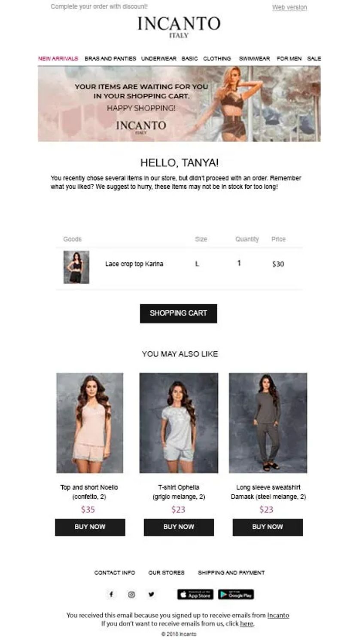Open the Sale menu item

coord(314,58)
